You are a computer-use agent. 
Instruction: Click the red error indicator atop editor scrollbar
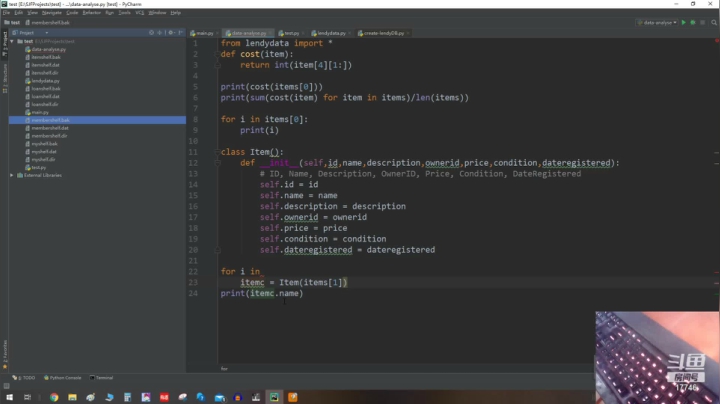pyautogui.click(x=716, y=41)
